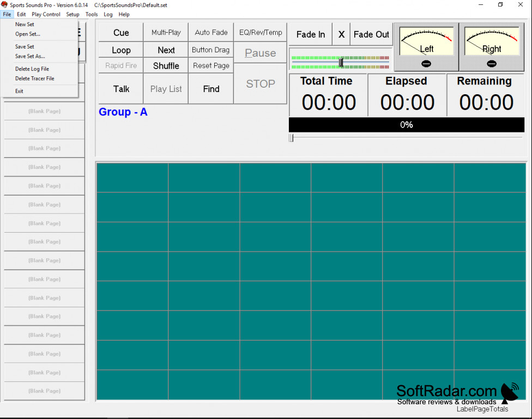Click the Right VU meter
Viewport: 532px width, 419px height.
pyautogui.click(x=492, y=41)
